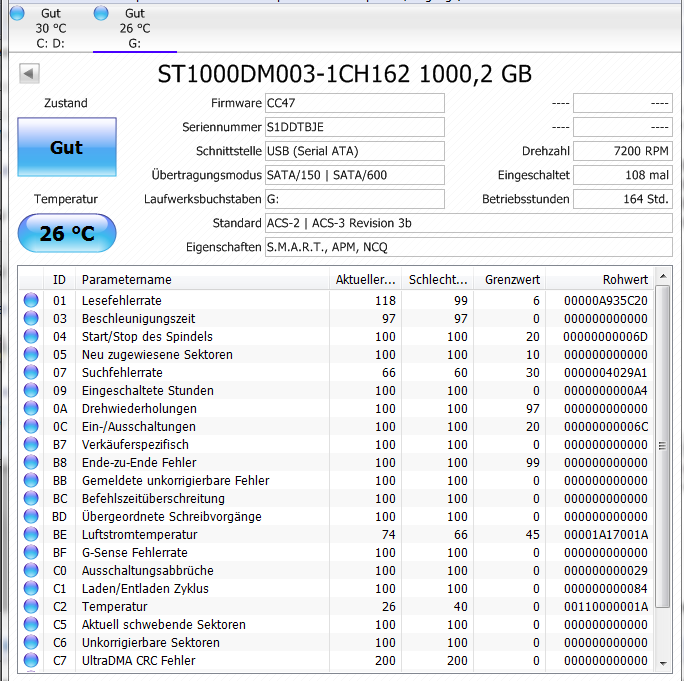Screen dimensions: 684x681
Task: Click the status circle for G-Sense Fehlerrate
Action: click(31, 552)
